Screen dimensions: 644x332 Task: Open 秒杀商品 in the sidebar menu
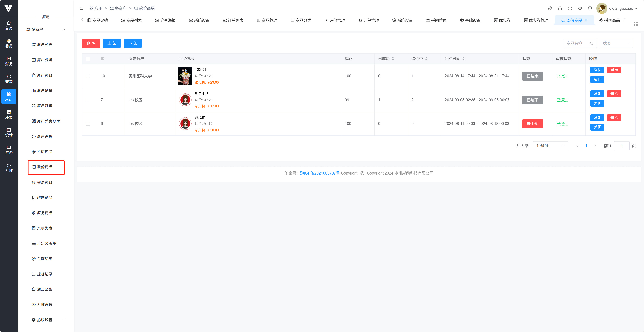45,182
